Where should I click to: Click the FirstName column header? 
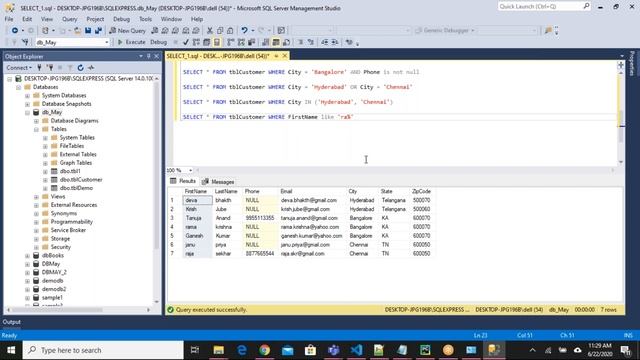pyautogui.click(x=196, y=191)
